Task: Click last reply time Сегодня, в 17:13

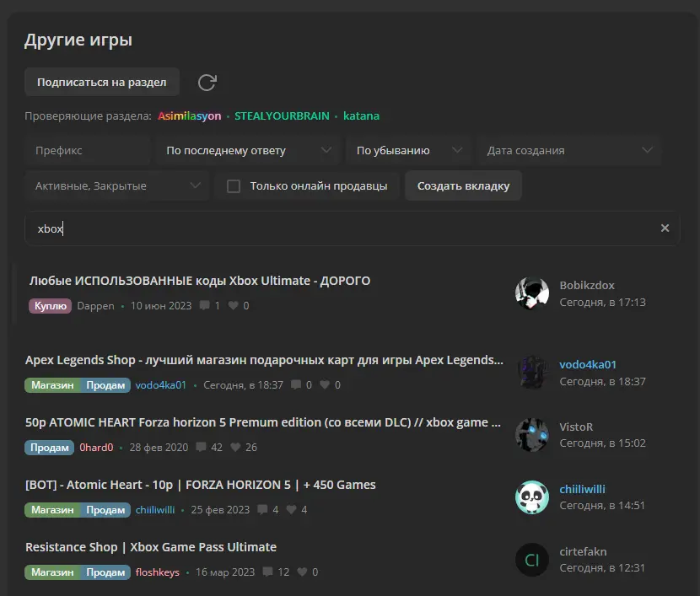Action: point(602,302)
